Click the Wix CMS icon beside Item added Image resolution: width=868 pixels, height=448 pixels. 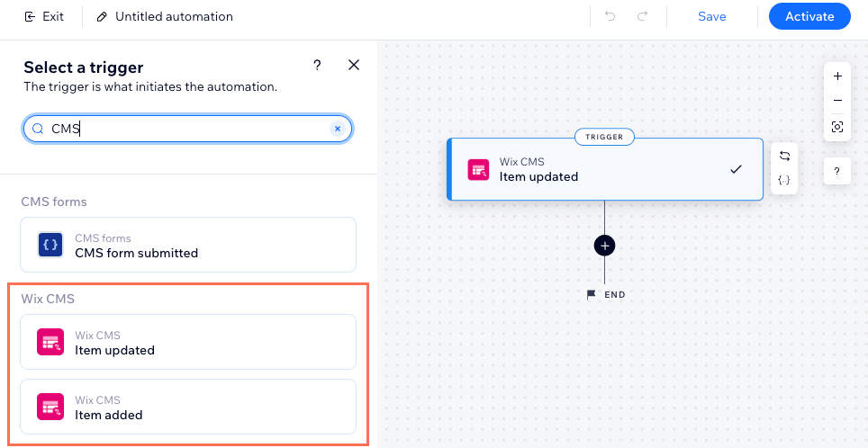click(x=50, y=407)
